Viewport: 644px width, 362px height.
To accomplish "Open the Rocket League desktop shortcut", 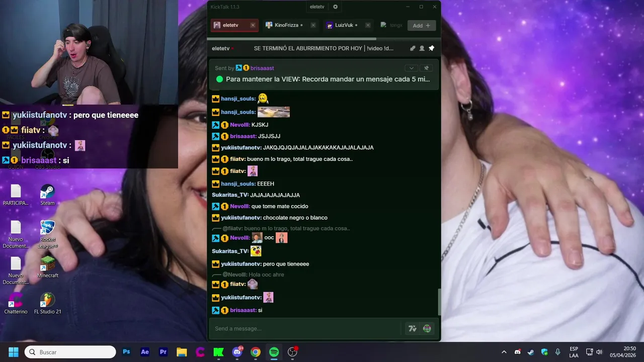I will tap(48, 234).
